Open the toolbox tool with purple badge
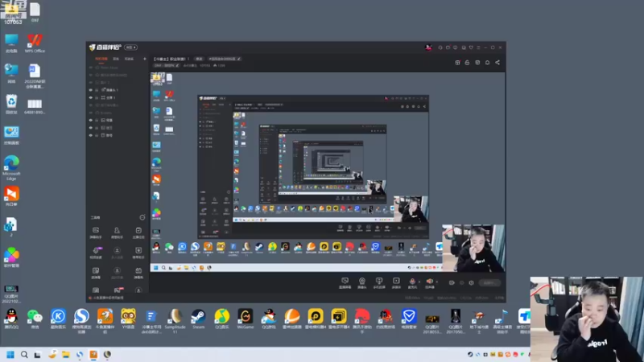The image size is (644, 362). (x=96, y=253)
